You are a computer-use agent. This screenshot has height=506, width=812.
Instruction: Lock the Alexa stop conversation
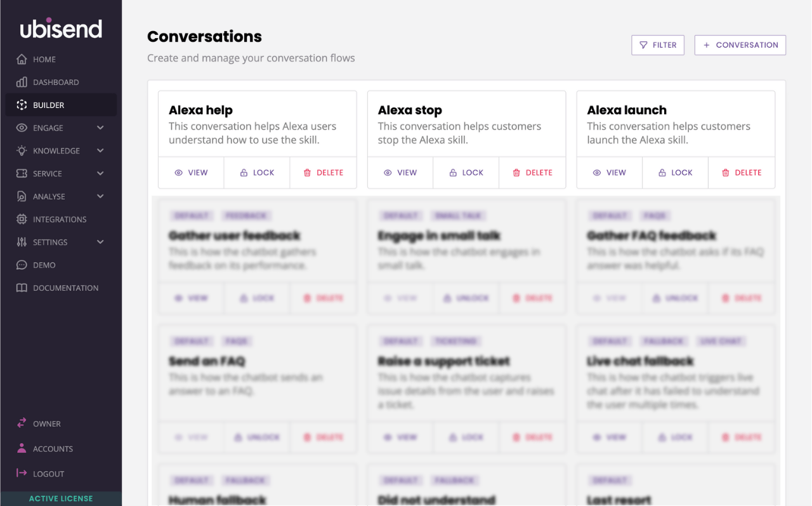(x=466, y=173)
